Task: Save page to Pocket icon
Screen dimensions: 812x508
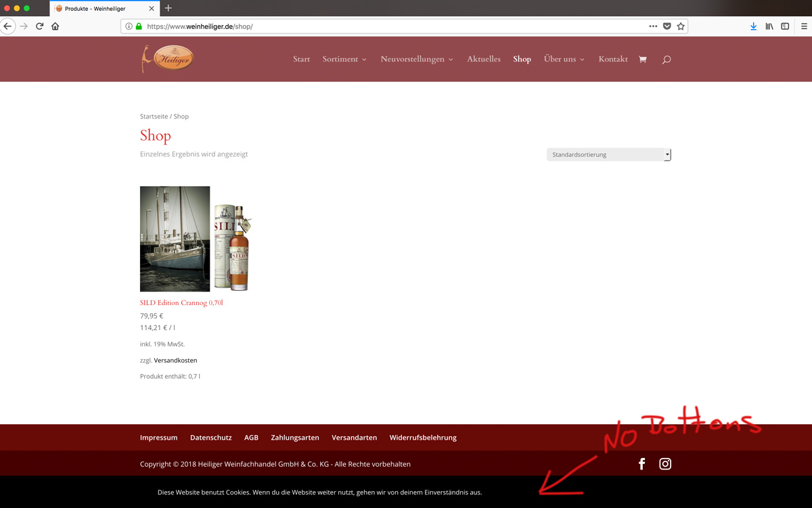Action: coord(667,26)
